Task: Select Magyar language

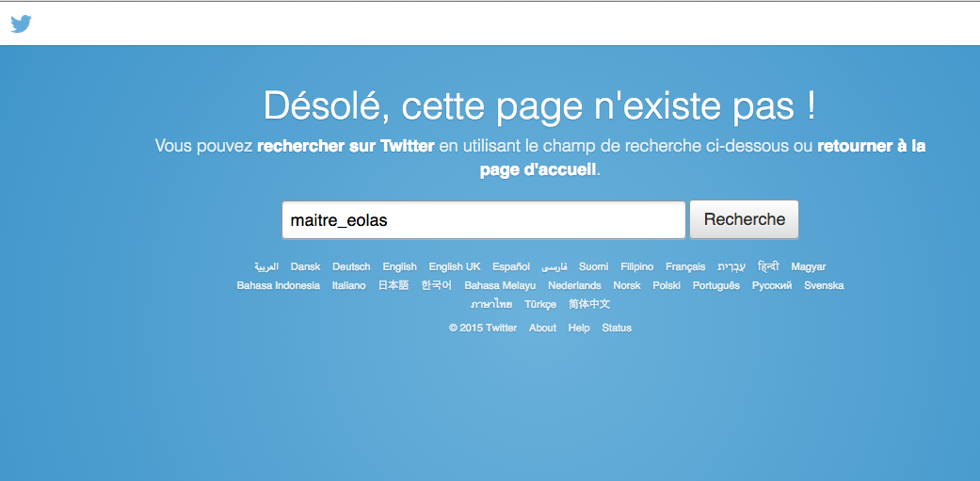Action: pos(809,266)
